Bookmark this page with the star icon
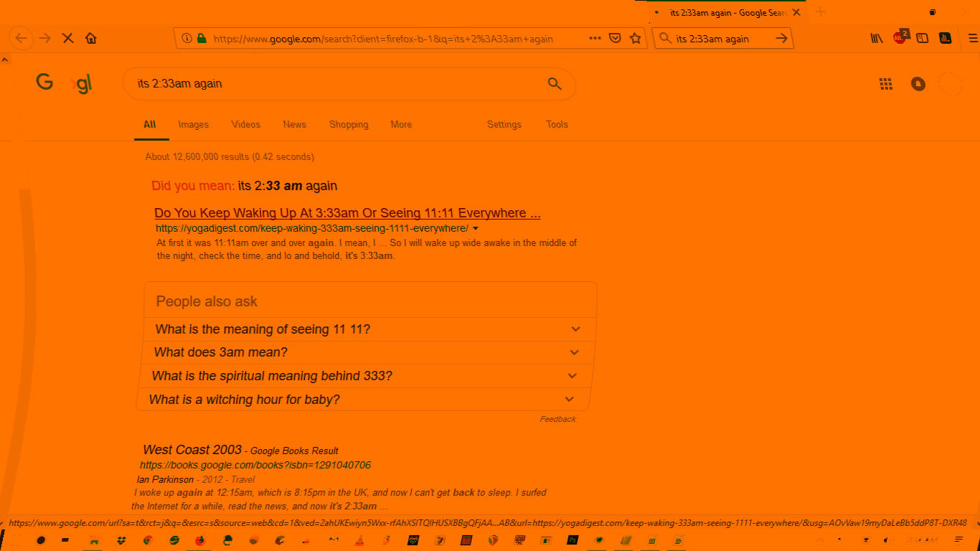The image size is (980, 551). click(x=635, y=39)
